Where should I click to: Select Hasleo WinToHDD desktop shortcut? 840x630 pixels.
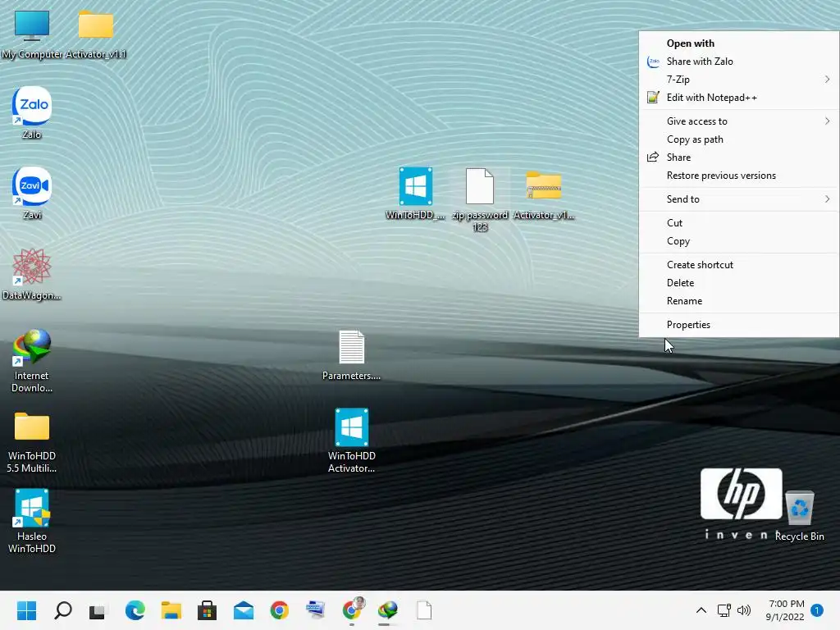point(32,521)
